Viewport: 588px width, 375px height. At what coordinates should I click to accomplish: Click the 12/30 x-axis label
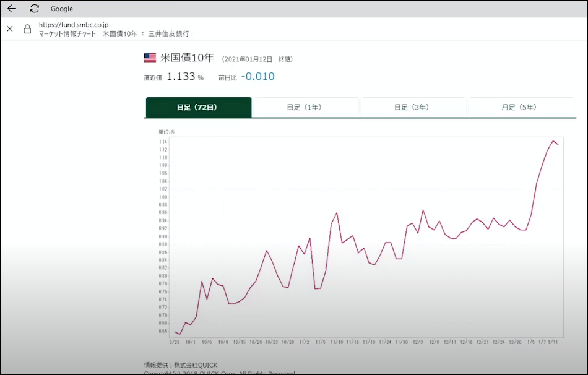click(515, 342)
